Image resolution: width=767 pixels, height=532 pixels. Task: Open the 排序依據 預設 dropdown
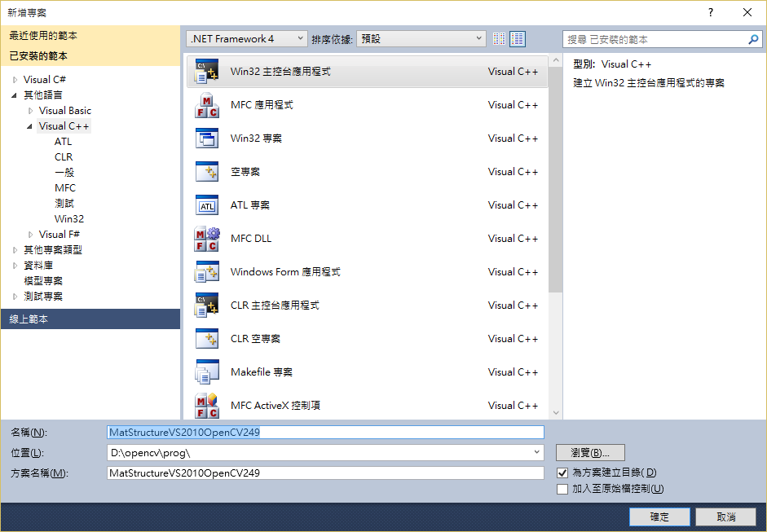click(421, 38)
